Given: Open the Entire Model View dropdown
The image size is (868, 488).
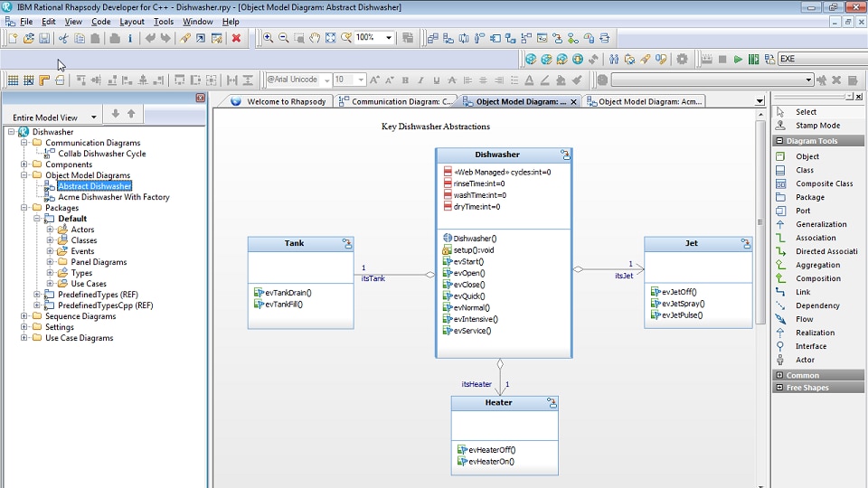Looking at the screenshot, I should point(93,117).
